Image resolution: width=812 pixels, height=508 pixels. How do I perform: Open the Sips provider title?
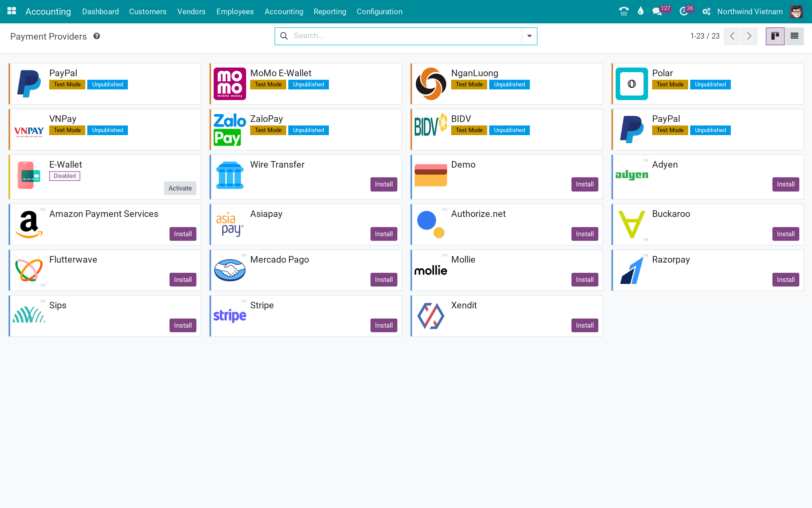58,305
